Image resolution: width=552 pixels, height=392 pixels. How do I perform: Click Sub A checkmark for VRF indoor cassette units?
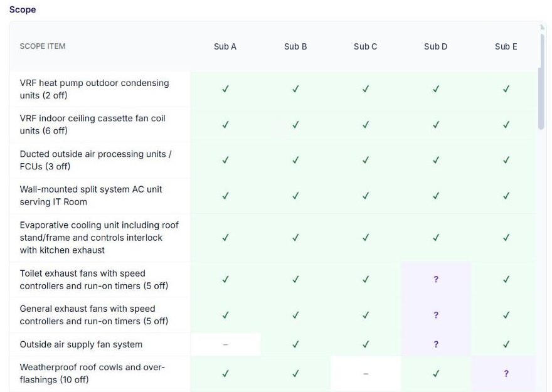(x=225, y=125)
